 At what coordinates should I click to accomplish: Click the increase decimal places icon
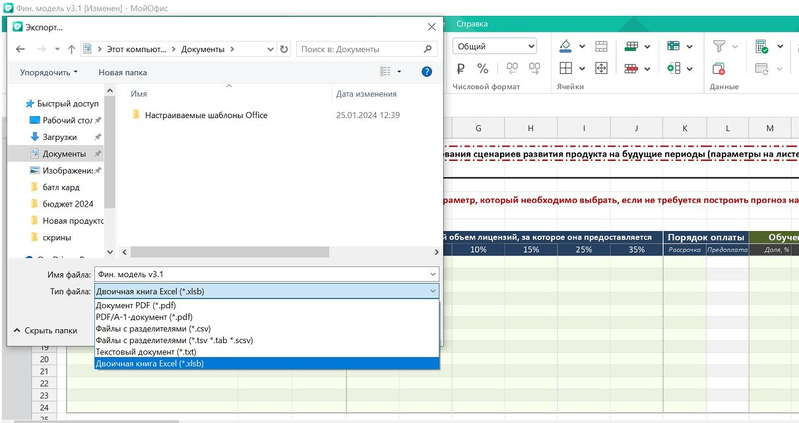[x=535, y=68]
